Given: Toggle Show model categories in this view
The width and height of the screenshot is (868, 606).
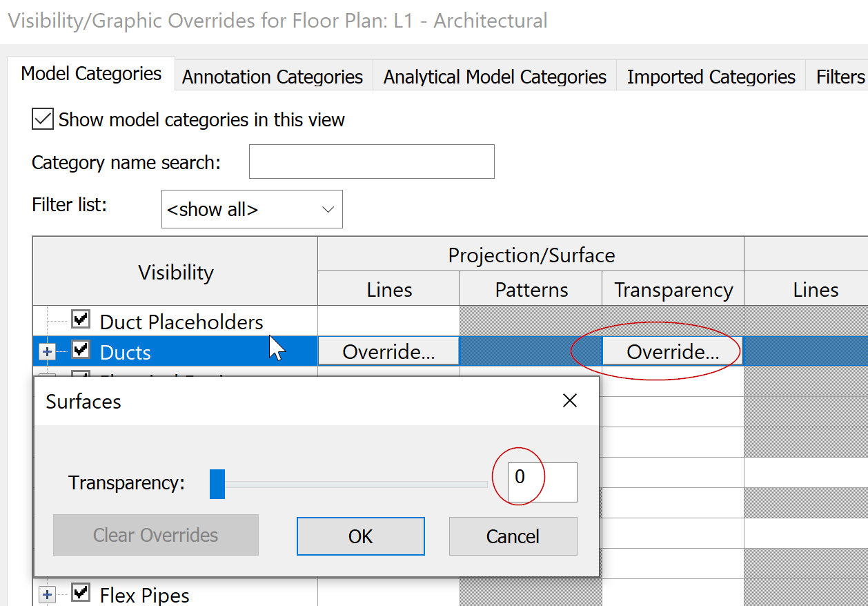Looking at the screenshot, I should click(x=42, y=119).
